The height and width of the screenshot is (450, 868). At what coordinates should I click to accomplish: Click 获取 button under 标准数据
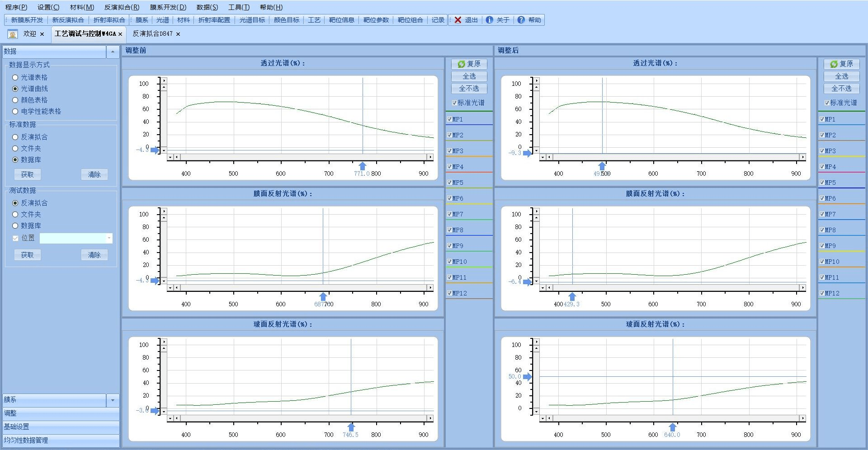[x=27, y=174]
